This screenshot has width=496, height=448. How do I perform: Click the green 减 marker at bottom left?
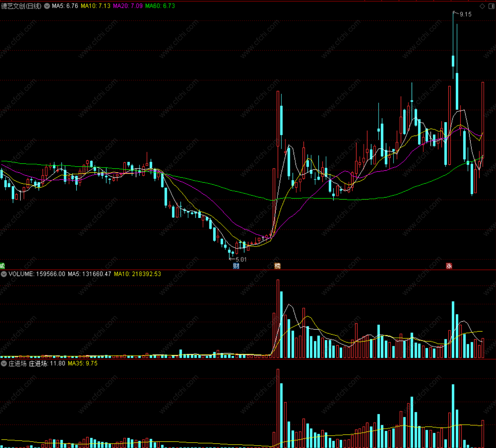(2, 266)
